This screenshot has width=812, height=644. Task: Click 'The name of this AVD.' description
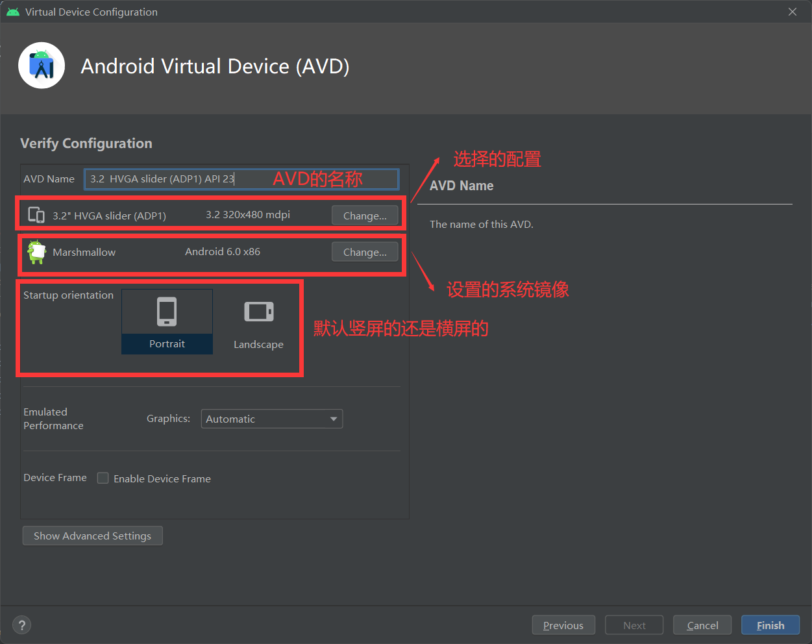[x=482, y=224]
